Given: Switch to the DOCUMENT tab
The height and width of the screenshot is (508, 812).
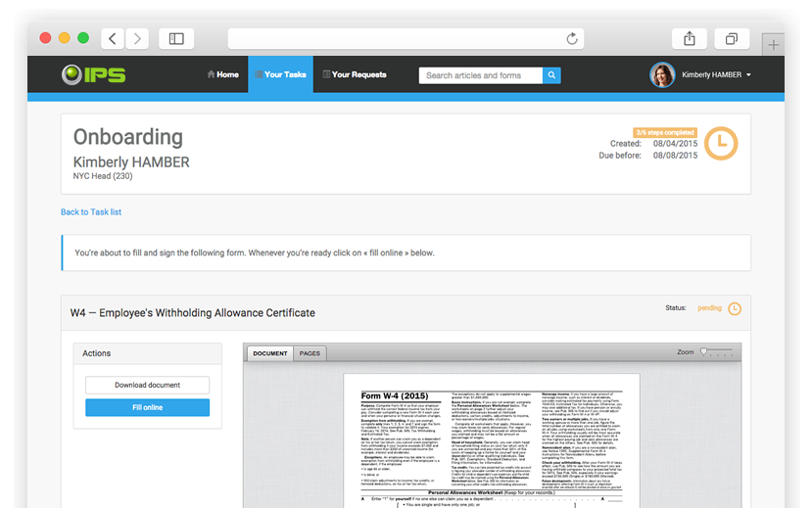Looking at the screenshot, I should (x=270, y=353).
